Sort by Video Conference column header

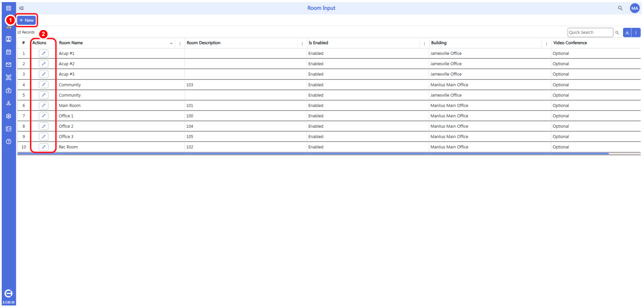pyautogui.click(x=570, y=43)
